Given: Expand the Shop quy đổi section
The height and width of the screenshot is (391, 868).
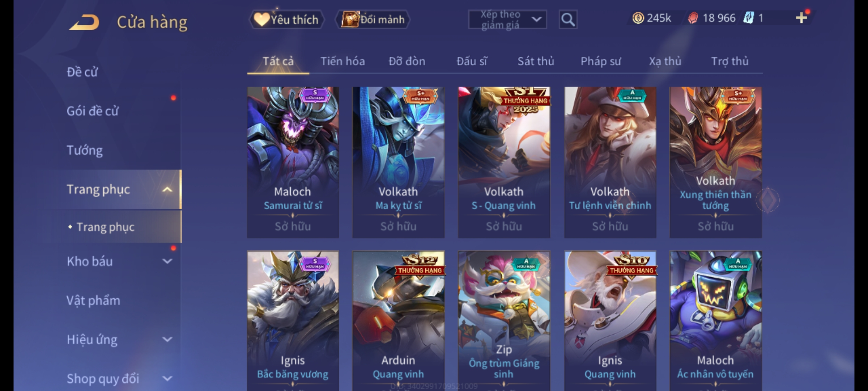Looking at the screenshot, I should (x=167, y=378).
